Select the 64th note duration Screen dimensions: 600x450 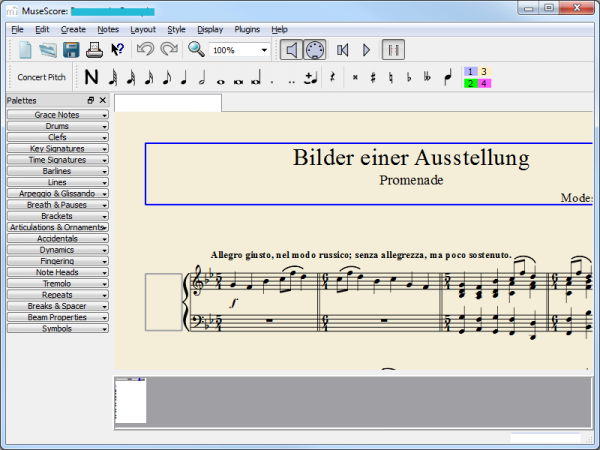coord(112,77)
